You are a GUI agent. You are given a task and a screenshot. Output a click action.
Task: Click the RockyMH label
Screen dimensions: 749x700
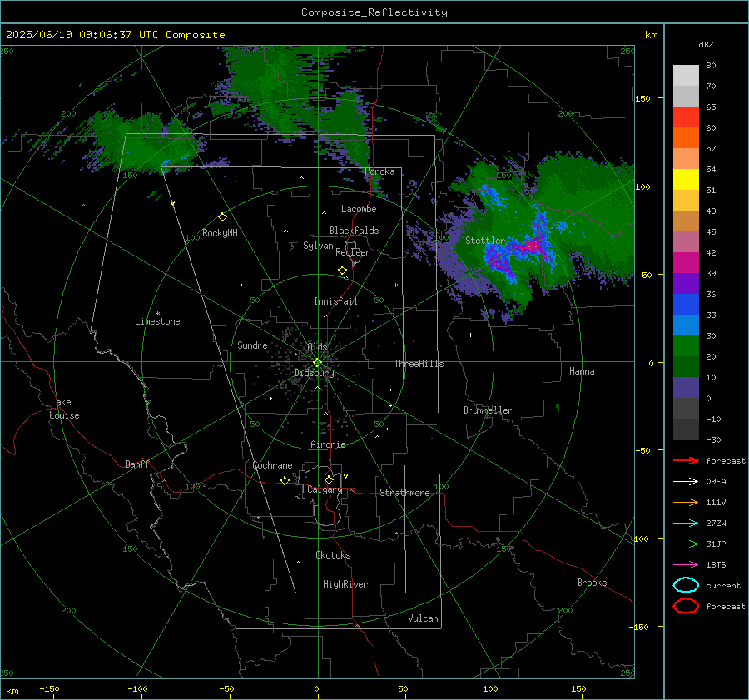coord(220,233)
